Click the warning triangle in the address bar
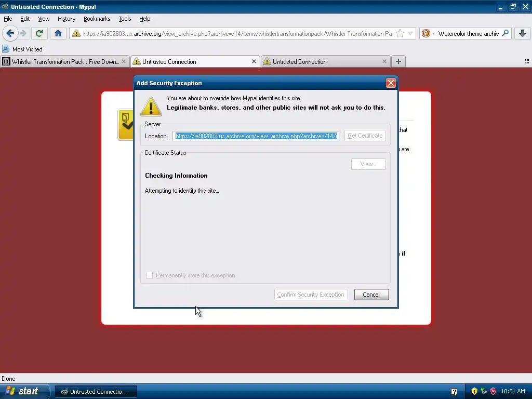The height and width of the screenshot is (399, 532). point(76,33)
